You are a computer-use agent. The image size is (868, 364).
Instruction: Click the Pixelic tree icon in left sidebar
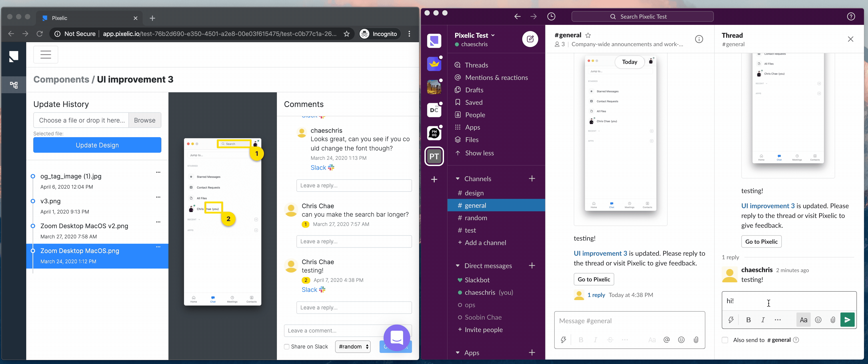point(14,85)
